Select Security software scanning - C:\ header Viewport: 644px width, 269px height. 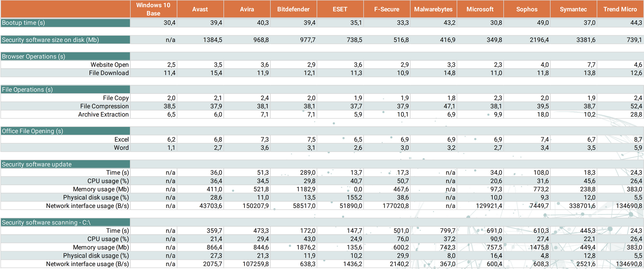65,222
